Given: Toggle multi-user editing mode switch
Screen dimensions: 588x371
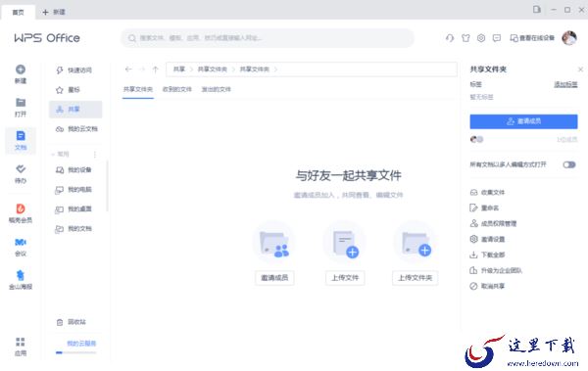Looking at the screenshot, I should (x=568, y=164).
